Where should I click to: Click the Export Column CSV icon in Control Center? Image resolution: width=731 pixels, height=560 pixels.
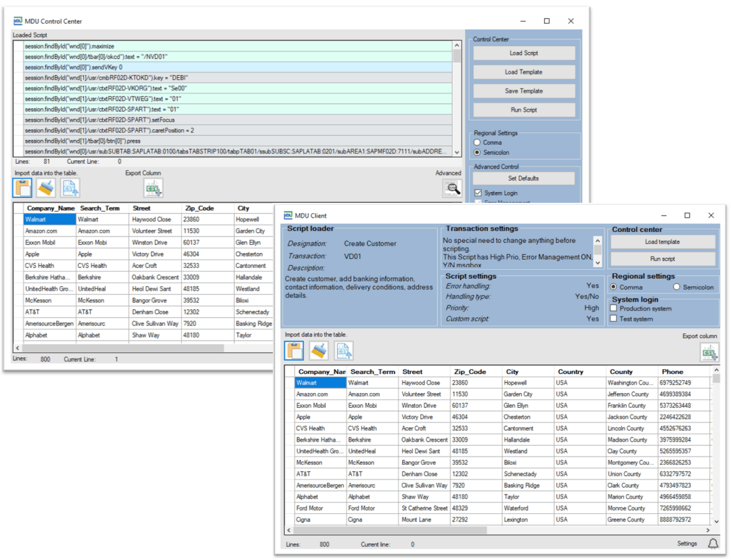[153, 188]
